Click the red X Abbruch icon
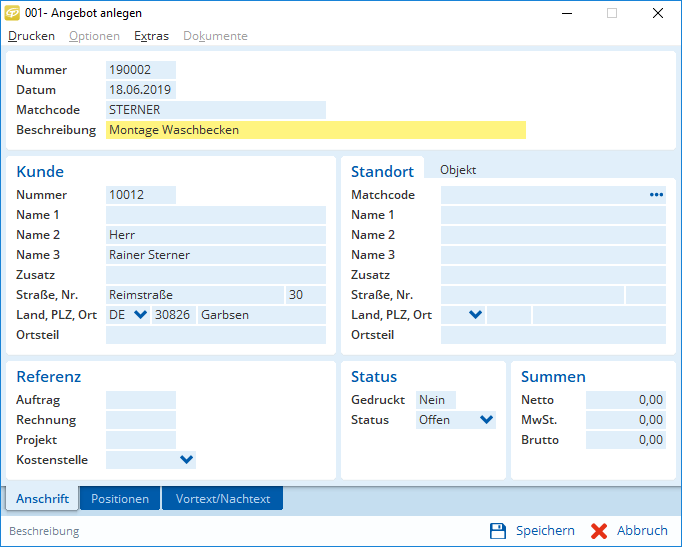Viewport: 682px width, 547px height. pyautogui.click(x=599, y=531)
